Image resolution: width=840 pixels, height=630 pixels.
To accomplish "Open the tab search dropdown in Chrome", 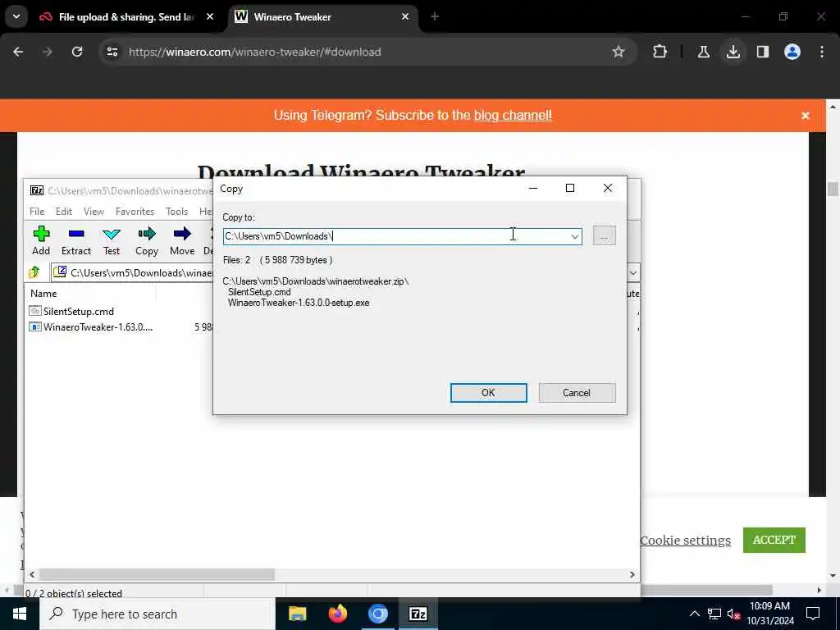I will (16, 17).
